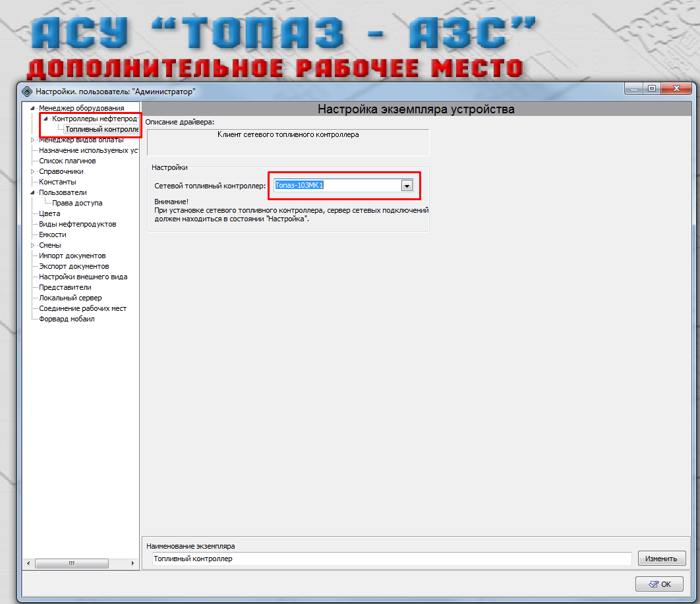Open Экспорт документов item

(74, 266)
